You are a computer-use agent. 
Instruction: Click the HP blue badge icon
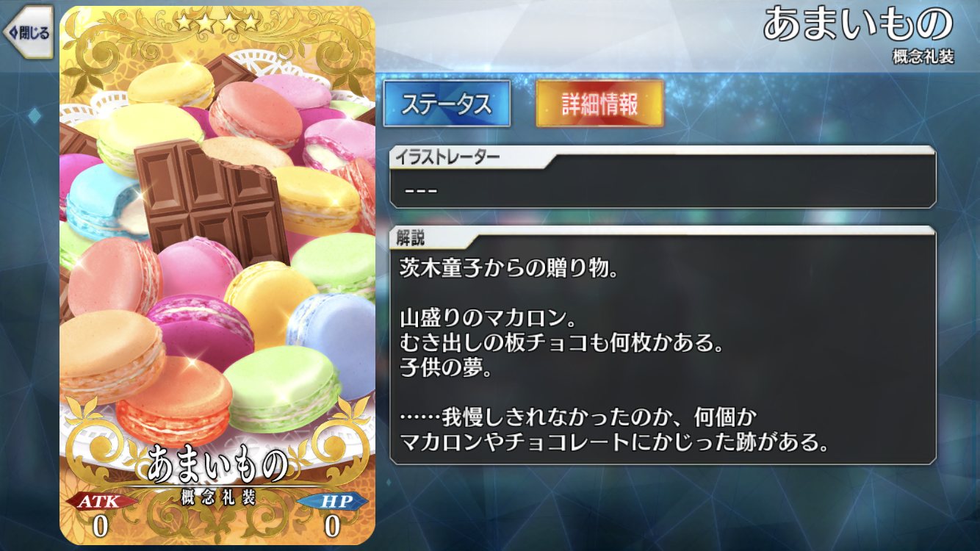pos(333,501)
